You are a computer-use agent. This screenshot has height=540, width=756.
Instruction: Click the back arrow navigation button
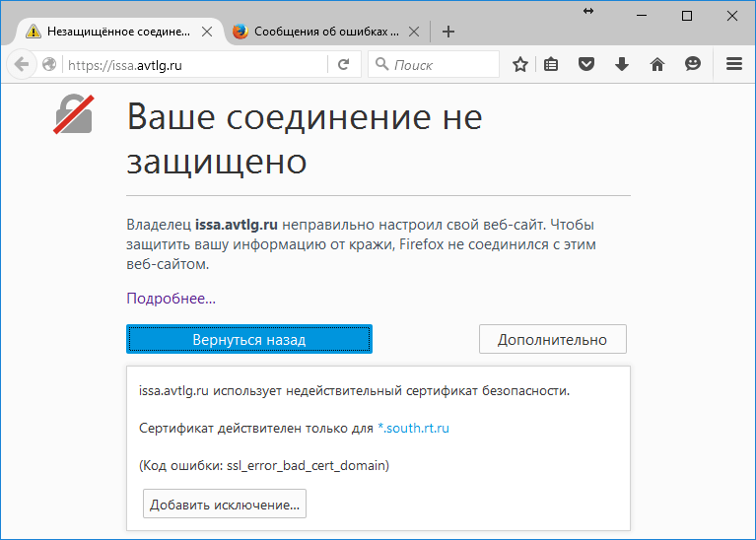[22, 64]
